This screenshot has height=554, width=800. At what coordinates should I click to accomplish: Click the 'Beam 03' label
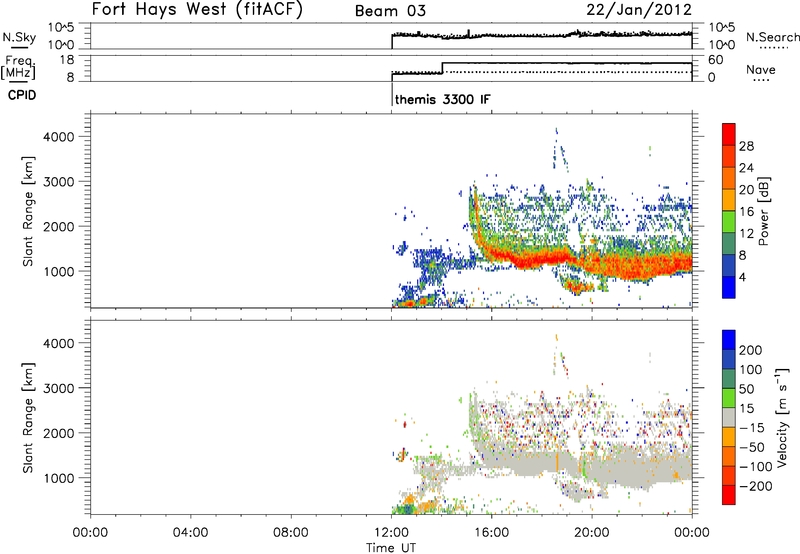tap(390, 11)
